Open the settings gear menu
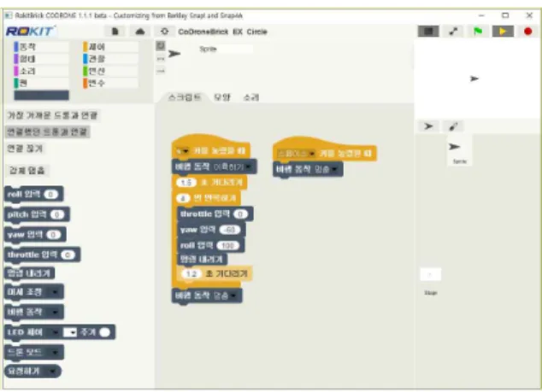542x392 pixels. coord(164,32)
